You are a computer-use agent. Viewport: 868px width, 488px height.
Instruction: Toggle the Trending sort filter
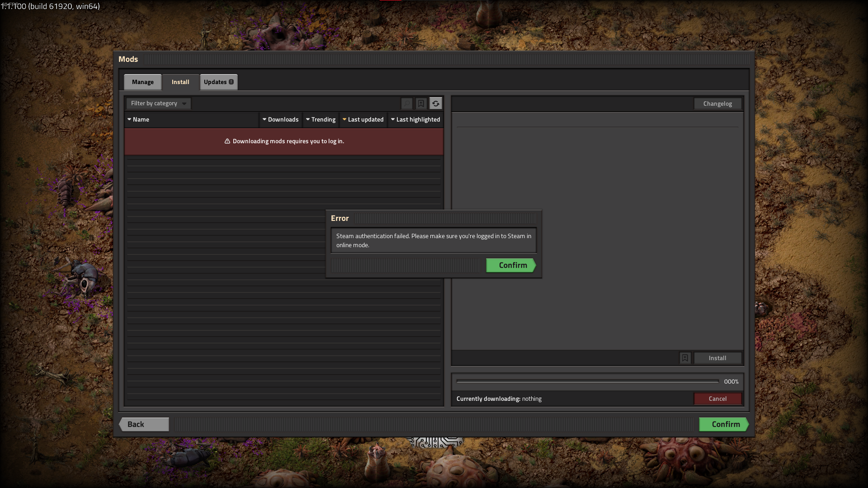pos(321,119)
